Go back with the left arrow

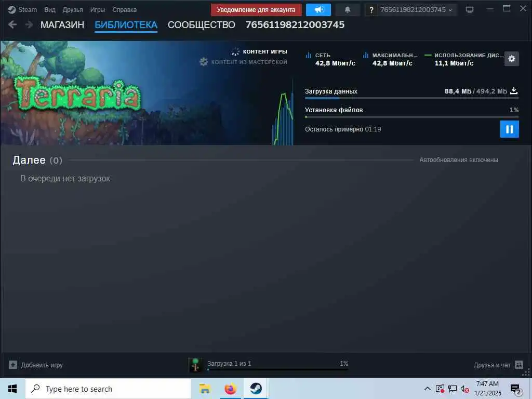pos(12,25)
